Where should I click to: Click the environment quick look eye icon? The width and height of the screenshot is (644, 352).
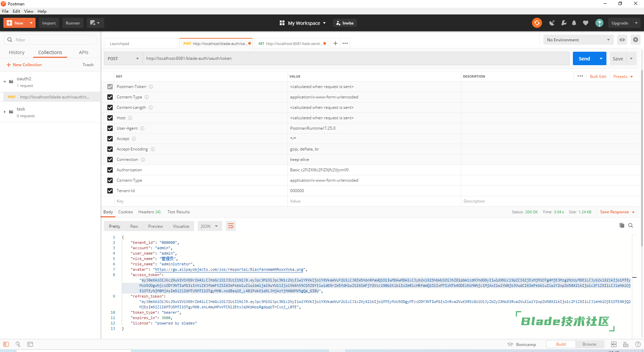622,40
